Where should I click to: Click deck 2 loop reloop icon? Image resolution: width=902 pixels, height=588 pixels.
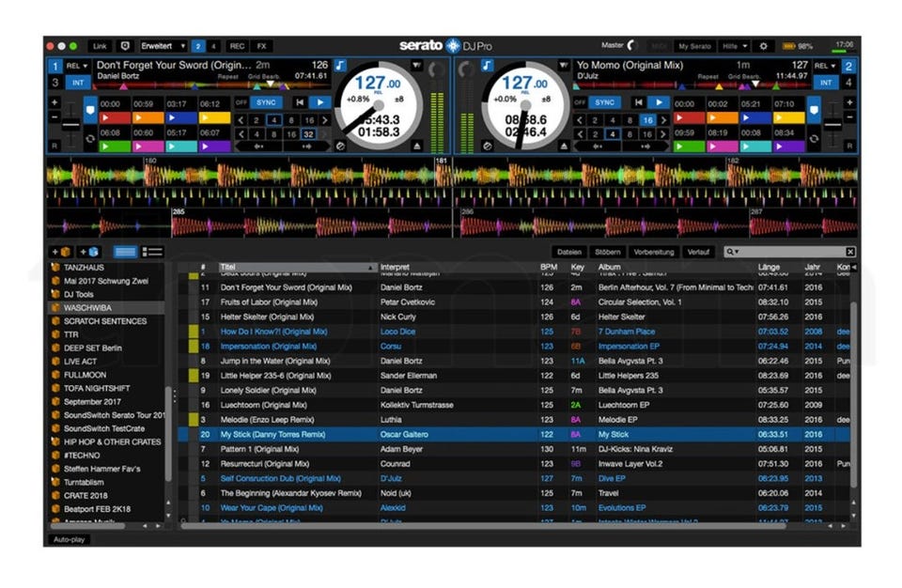tap(814, 139)
